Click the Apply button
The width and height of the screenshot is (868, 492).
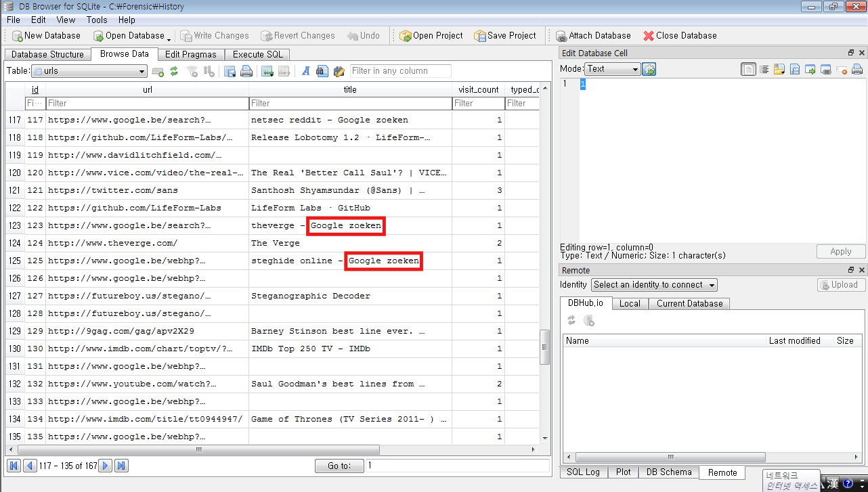point(841,251)
